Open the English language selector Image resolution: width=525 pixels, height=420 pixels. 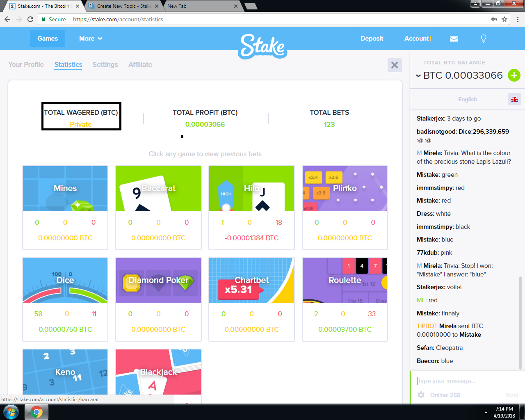pyautogui.click(x=468, y=99)
